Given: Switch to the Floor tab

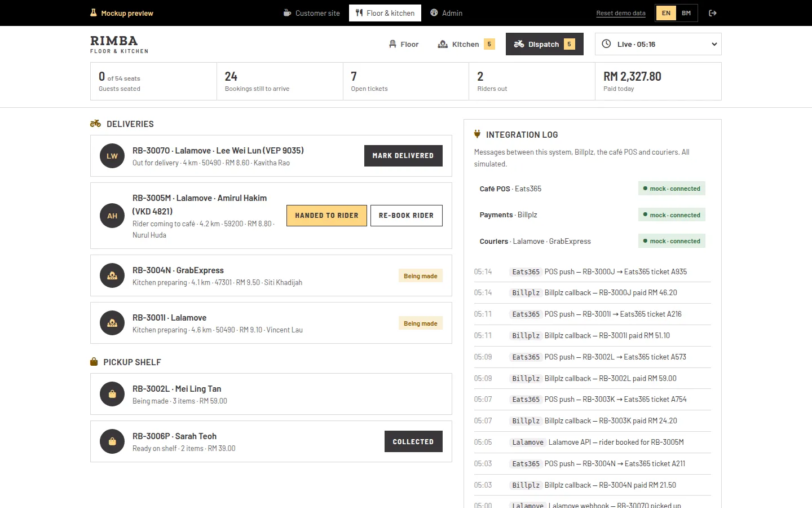Looking at the screenshot, I should click(404, 44).
